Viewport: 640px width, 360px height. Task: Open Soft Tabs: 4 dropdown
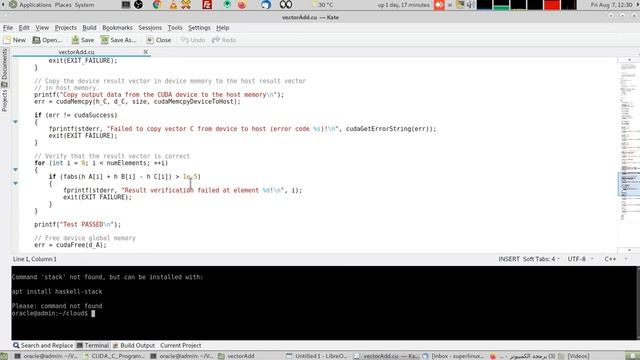click(x=541, y=259)
